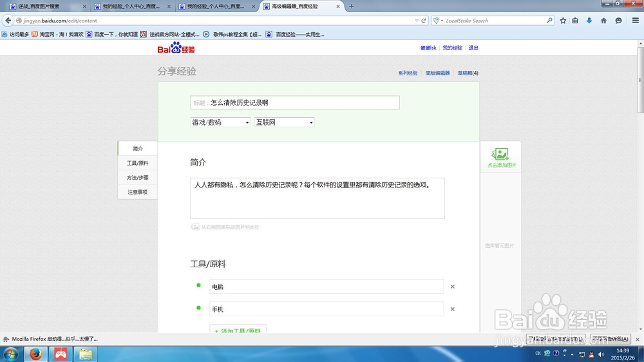Image resolution: width=644 pixels, height=362 pixels.
Task: Open the 草稿箱(4) drafts link
Action: pos(468,73)
